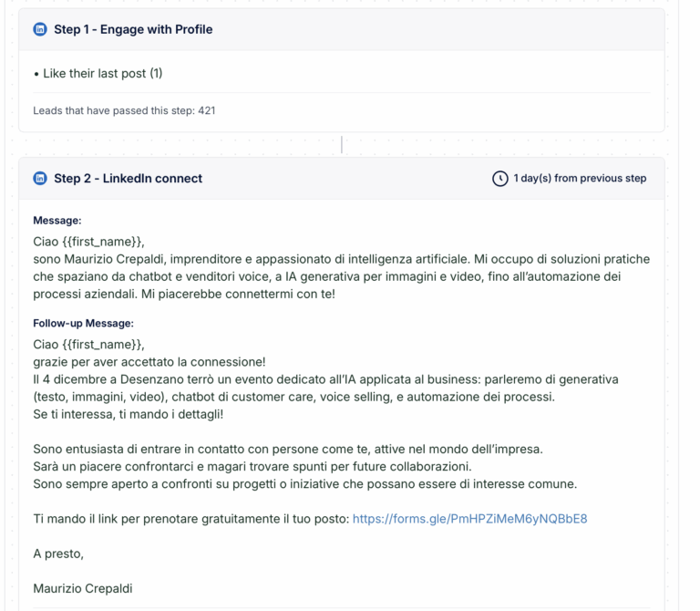Select the Step 1 - Engage with Profile header
Image resolution: width=700 pixels, height=611 pixels.
(133, 29)
